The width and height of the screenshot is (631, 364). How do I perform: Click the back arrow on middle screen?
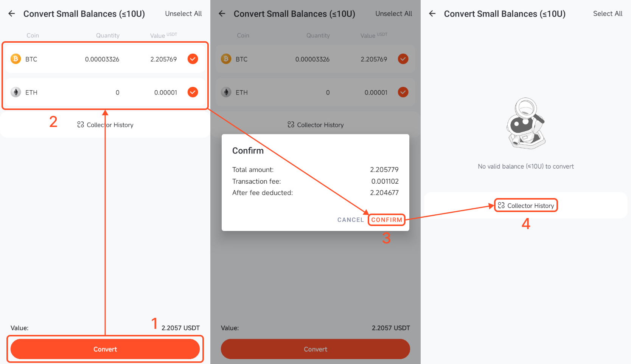[x=222, y=14]
